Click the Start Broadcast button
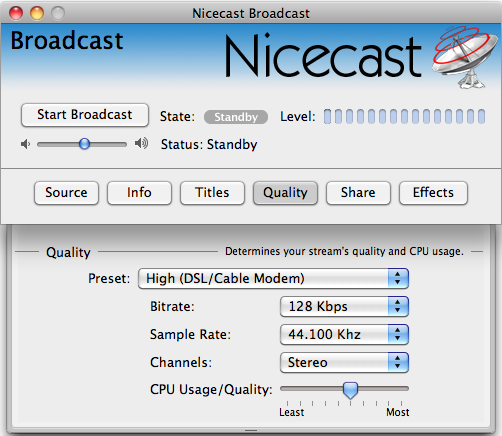Image resolution: width=502 pixels, height=436 pixels. (85, 115)
